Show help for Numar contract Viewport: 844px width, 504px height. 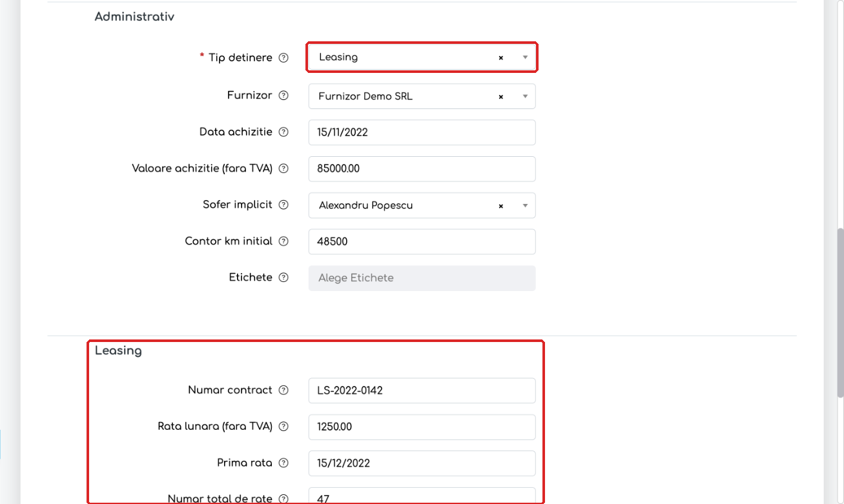point(283,390)
